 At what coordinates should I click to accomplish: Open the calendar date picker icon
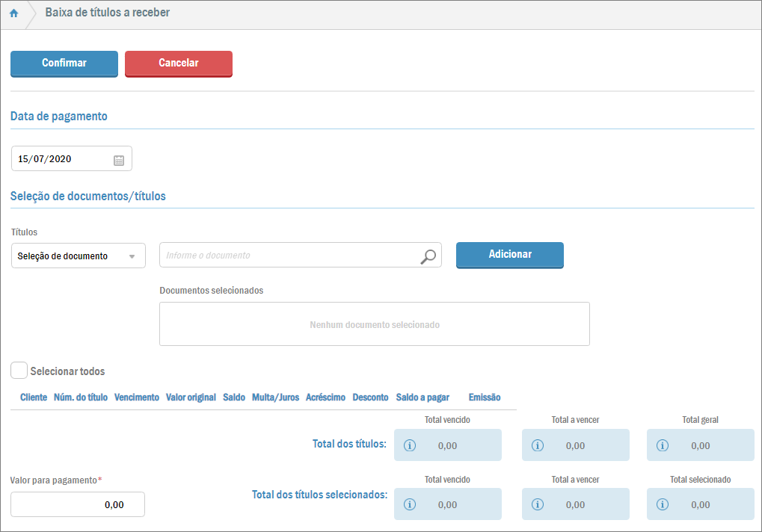pyautogui.click(x=119, y=160)
